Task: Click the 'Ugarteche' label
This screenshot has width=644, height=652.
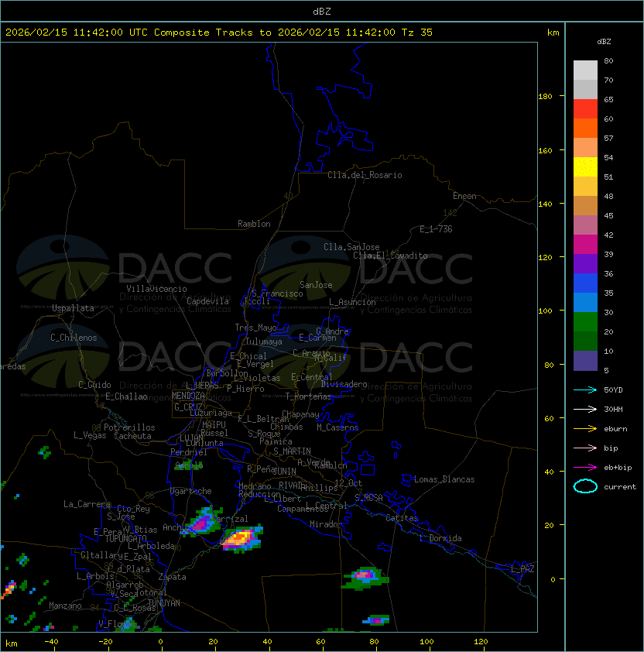Action: (x=191, y=491)
